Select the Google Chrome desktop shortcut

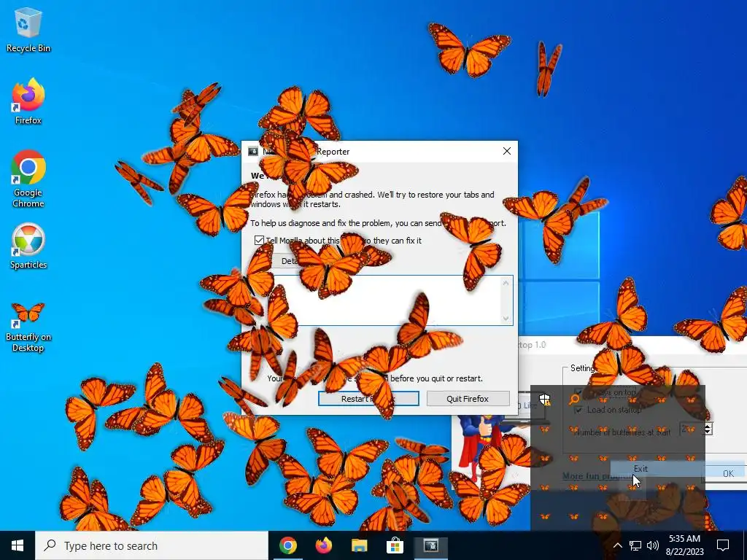pyautogui.click(x=28, y=179)
